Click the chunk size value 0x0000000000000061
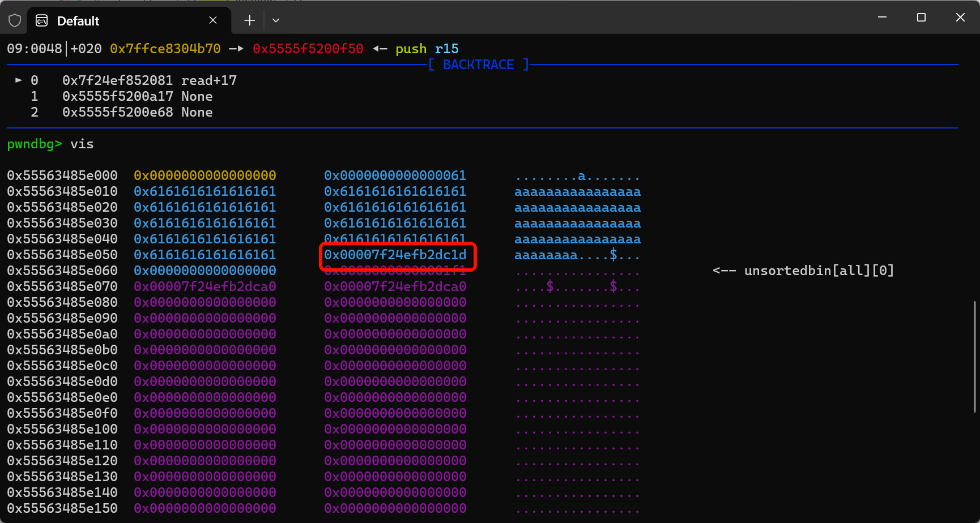980x523 pixels. point(395,175)
